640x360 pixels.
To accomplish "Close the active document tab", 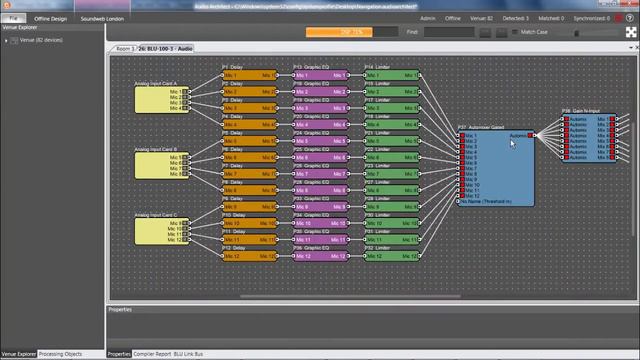I will tap(637, 48).
